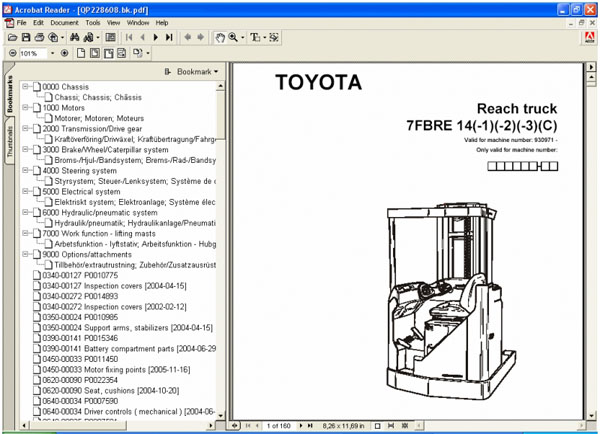This screenshot has width=600, height=434.
Task: Collapse the 1000 Motors bookmark
Action: pos(25,108)
